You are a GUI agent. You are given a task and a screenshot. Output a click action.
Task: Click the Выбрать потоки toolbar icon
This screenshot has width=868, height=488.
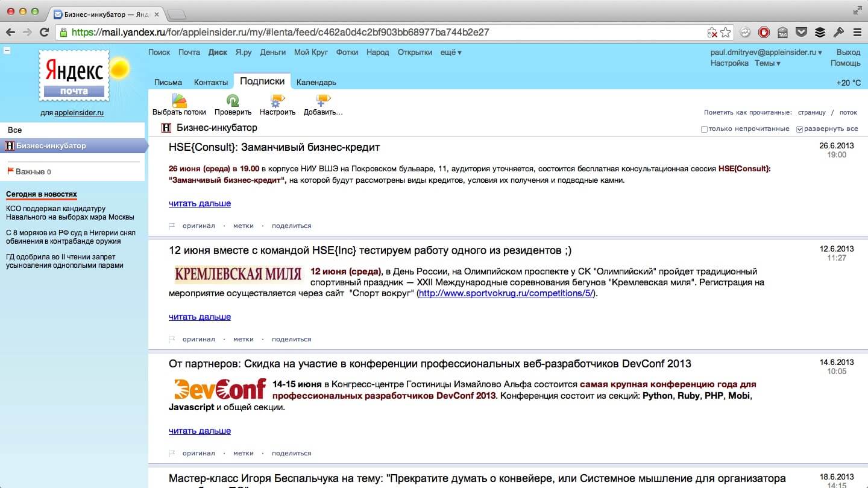point(179,101)
